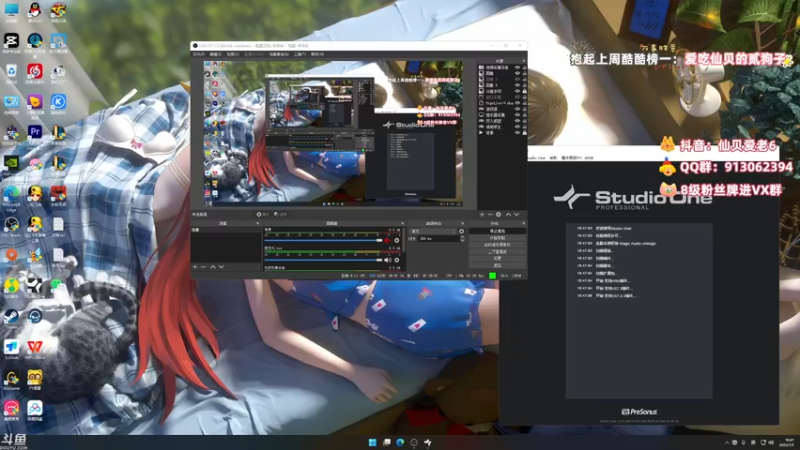This screenshot has height=450, width=800.
Task: Move selected source up in OBS
Action: (508, 215)
